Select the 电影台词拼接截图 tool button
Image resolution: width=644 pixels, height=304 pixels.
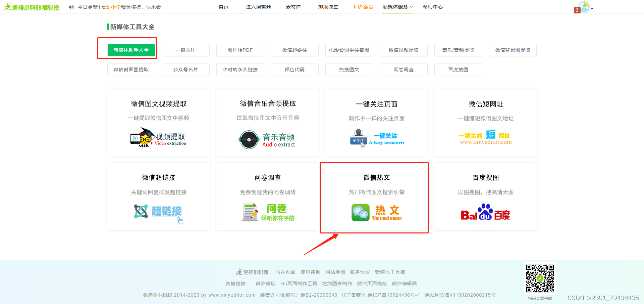(x=349, y=50)
